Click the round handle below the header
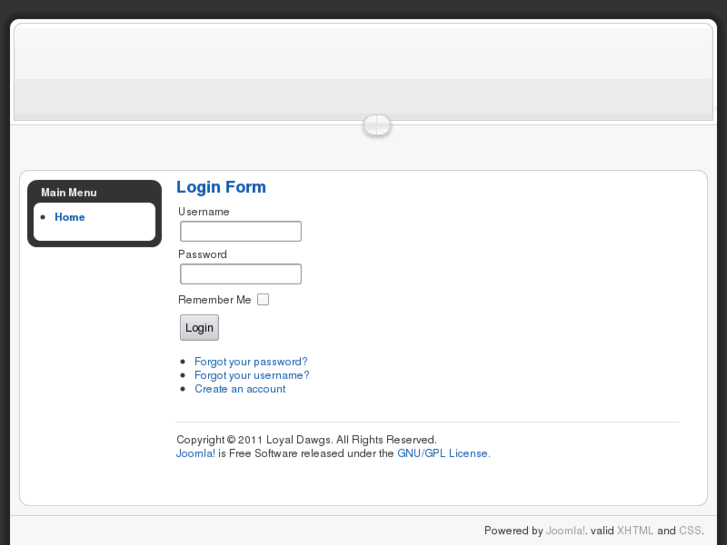Screen dimensions: 727x545 click(376, 125)
